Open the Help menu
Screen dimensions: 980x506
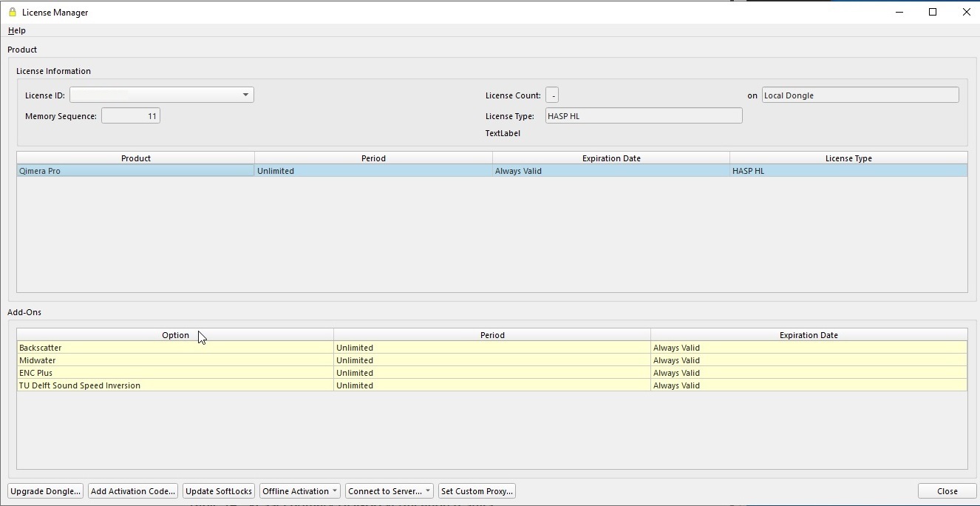tap(16, 30)
